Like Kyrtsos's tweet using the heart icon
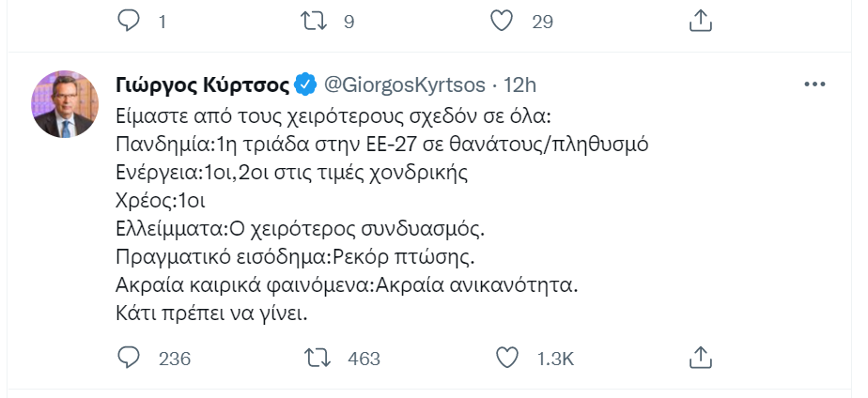The height and width of the screenshot is (398, 868). (506, 359)
